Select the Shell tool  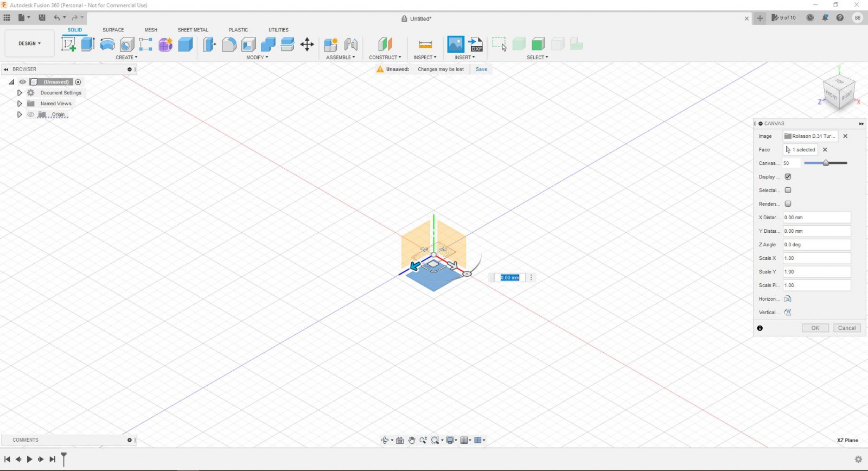248,44
